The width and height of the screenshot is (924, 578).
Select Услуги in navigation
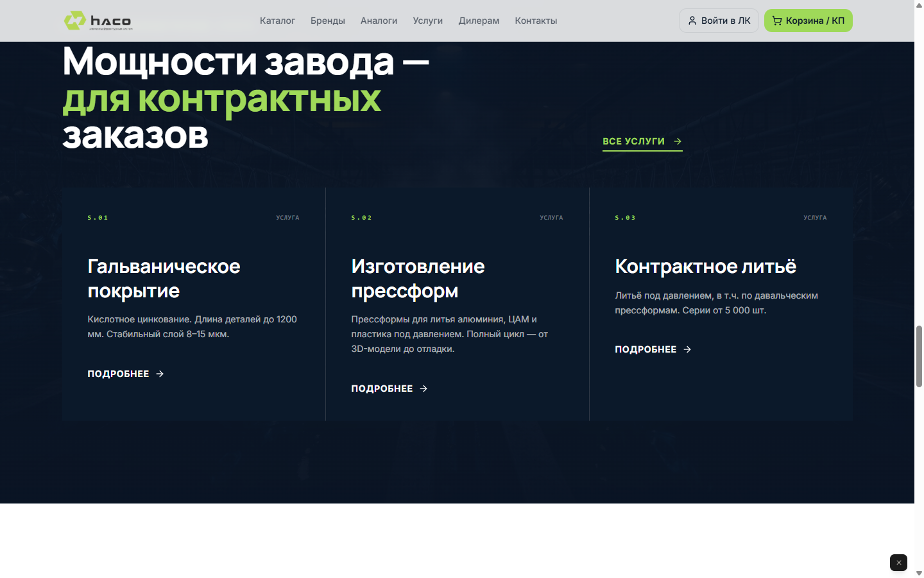click(428, 21)
